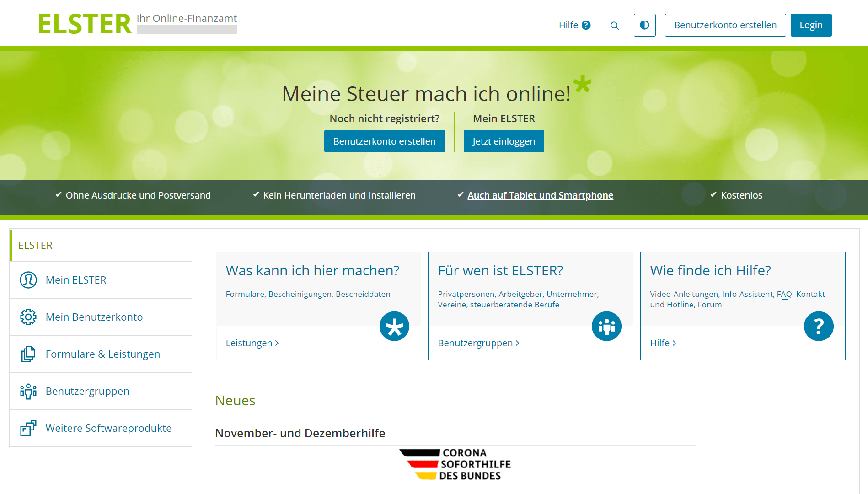Screen dimensions: 868x494
Task: Click the heading Für wen ist ELSTER?
Action: click(x=501, y=270)
